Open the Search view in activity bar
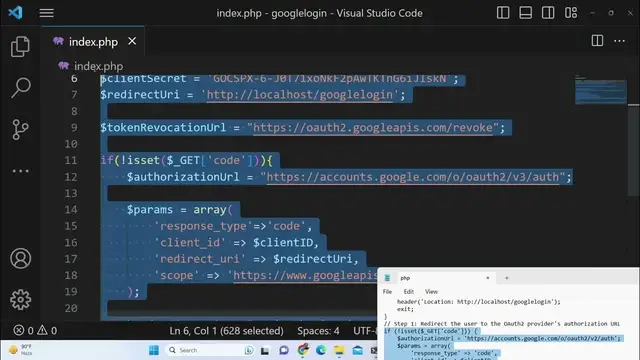Image resolution: width=640 pixels, height=360 pixels. pyautogui.click(x=20, y=88)
